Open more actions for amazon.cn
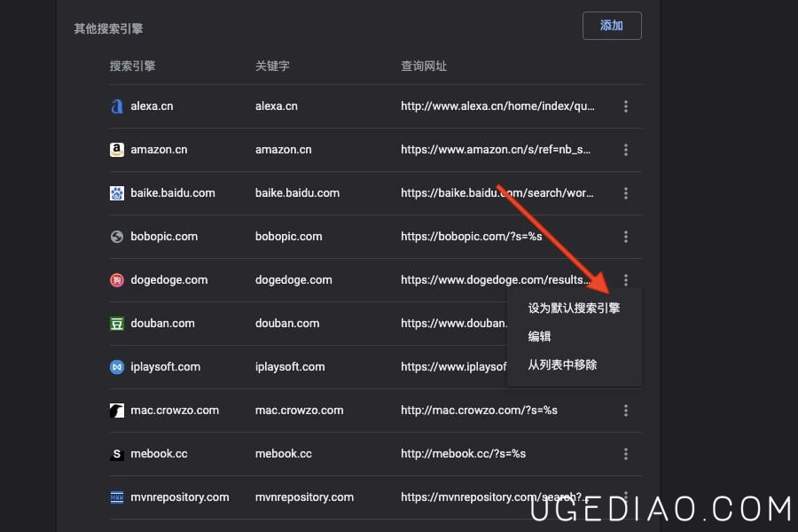 (x=625, y=150)
